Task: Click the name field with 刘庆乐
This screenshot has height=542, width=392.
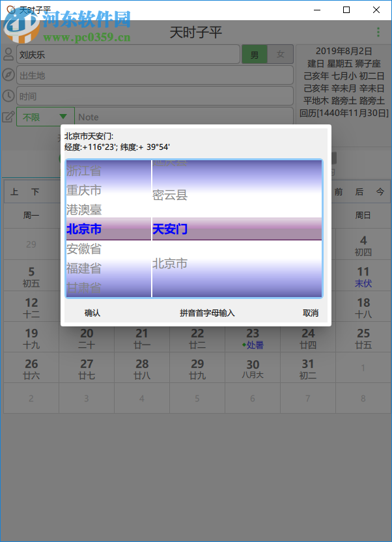Action: [128, 54]
